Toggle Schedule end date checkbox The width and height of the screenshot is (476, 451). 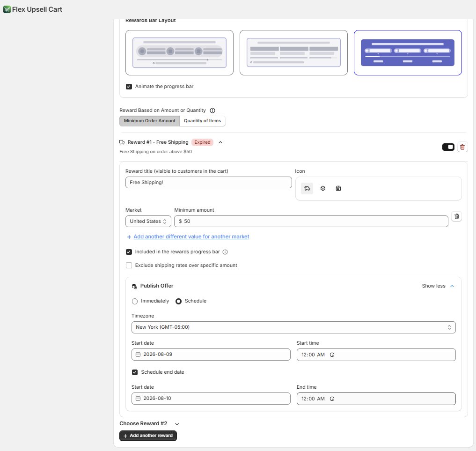coord(135,372)
